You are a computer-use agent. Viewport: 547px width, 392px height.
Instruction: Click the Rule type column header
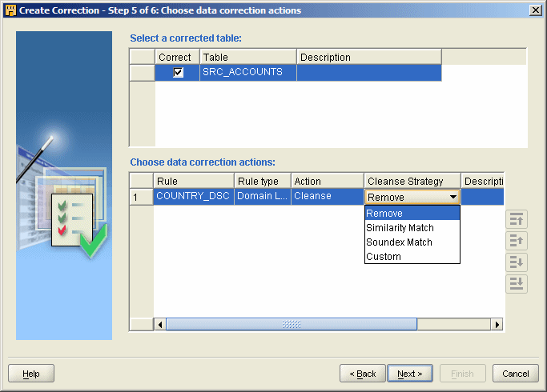263,181
